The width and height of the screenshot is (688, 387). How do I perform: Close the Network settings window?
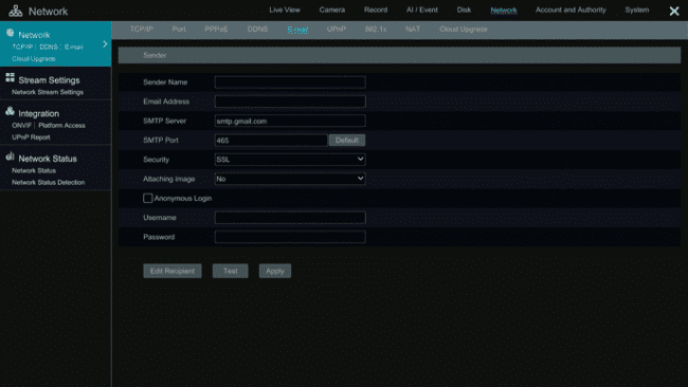(x=674, y=11)
